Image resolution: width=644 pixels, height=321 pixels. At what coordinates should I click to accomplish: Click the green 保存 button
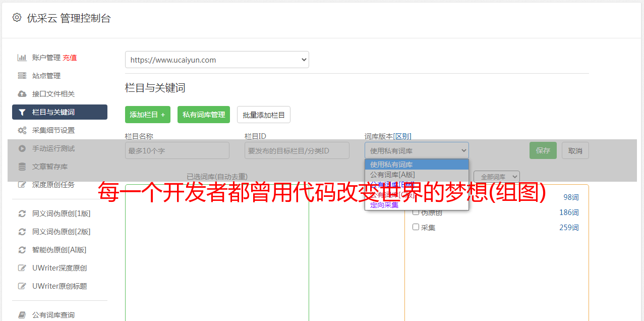(x=543, y=150)
